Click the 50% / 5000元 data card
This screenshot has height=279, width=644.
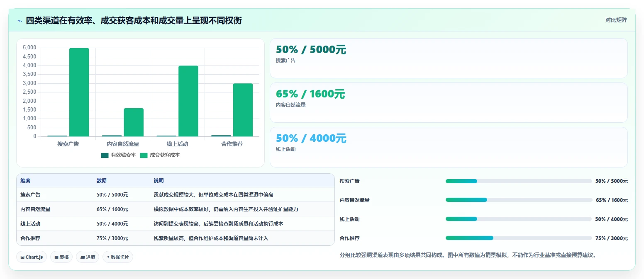pyautogui.click(x=449, y=58)
